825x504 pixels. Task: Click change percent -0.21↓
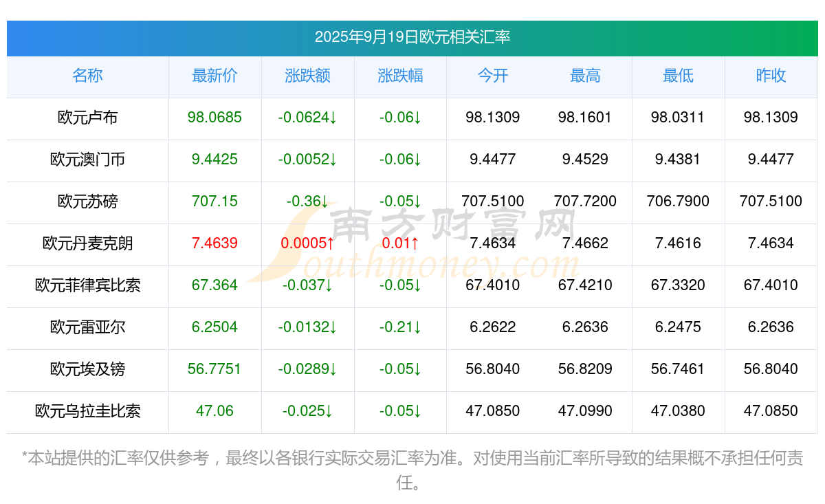[x=400, y=327]
